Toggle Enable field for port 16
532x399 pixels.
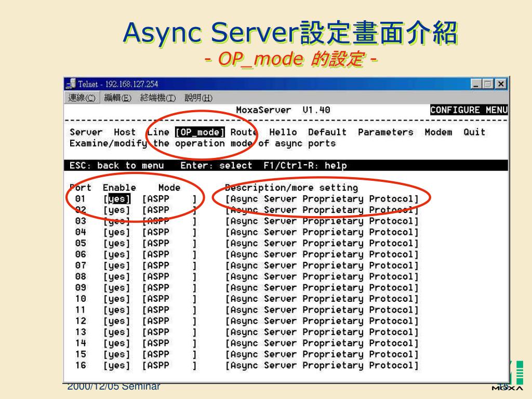tap(117, 365)
